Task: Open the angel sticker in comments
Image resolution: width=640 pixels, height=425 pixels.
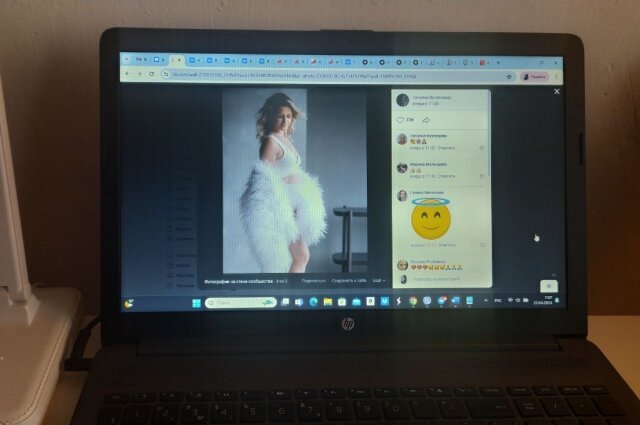Action: (431, 219)
